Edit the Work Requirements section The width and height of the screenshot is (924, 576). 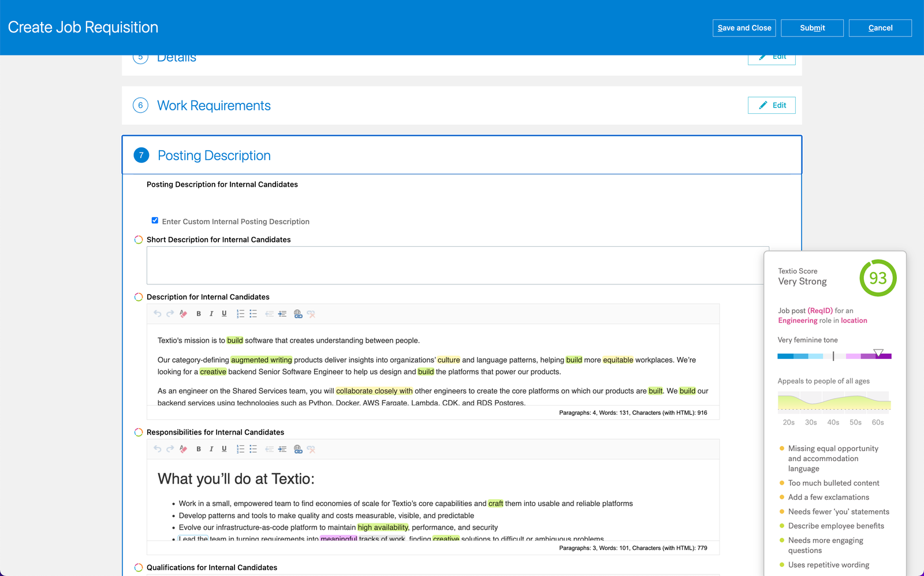click(x=772, y=105)
